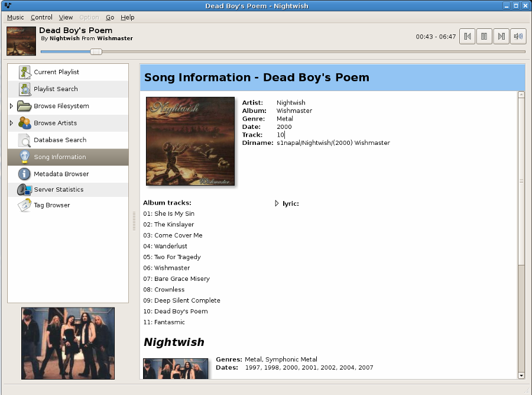Skip to the previous track
Screen dimensions: 532x395
click(x=467, y=36)
